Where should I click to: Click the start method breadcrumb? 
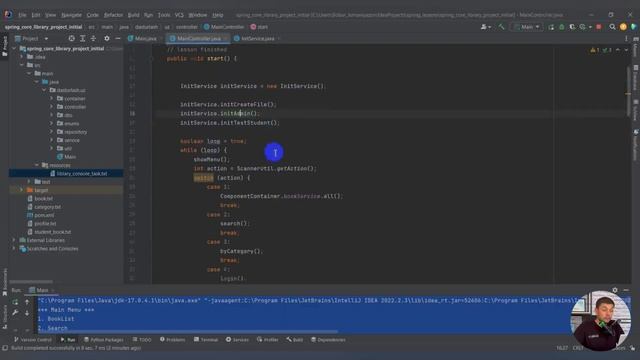[x=259, y=27]
